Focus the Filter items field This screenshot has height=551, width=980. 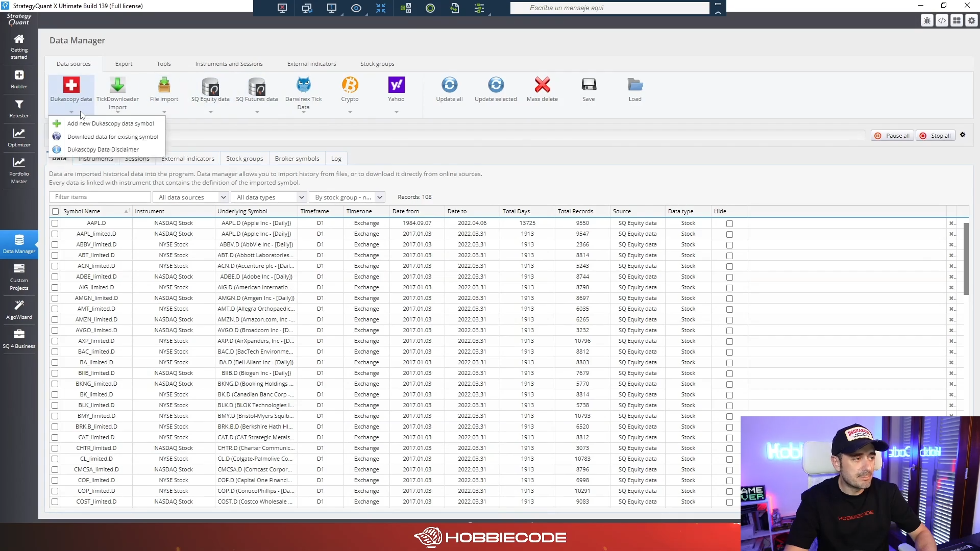pyautogui.click(x=100, y=197)
